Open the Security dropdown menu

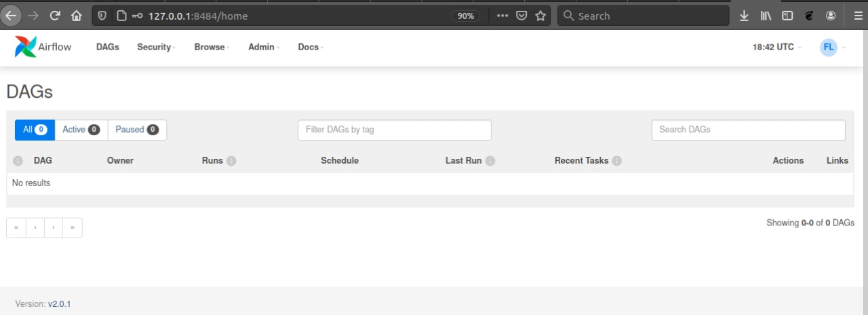pos(156,47)
